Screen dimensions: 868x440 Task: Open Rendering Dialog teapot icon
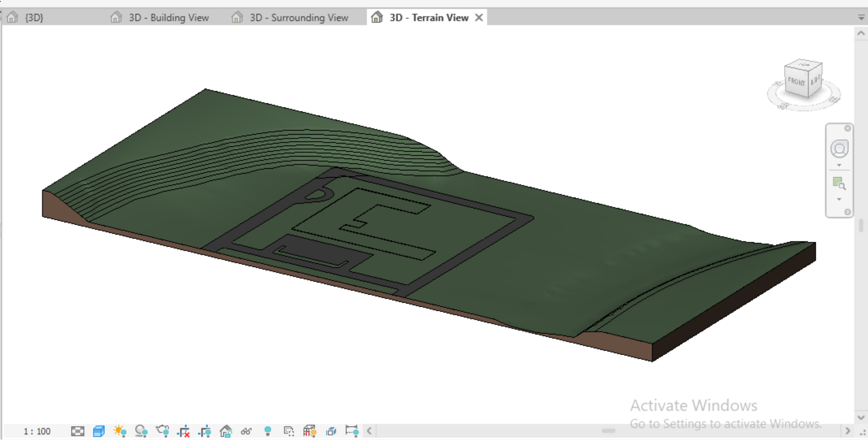point(162,431)
